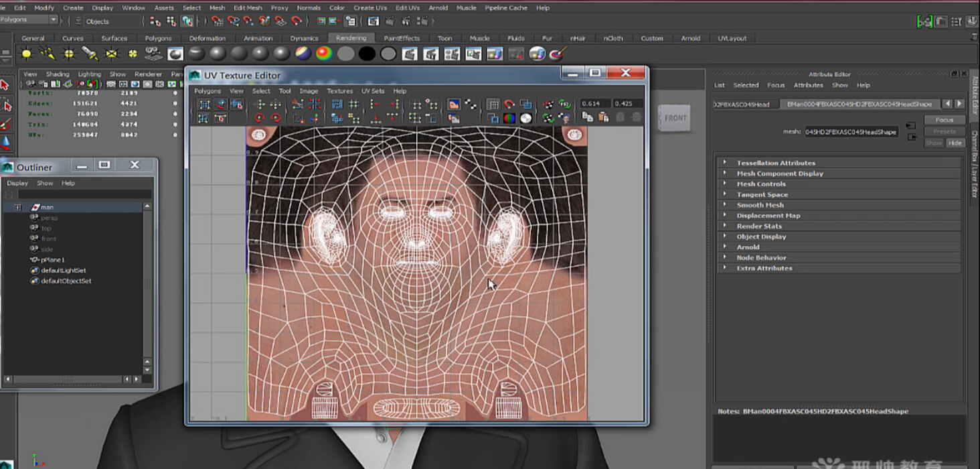
Task: Toggle RGB channel display in UV editor
Action: 509,119
